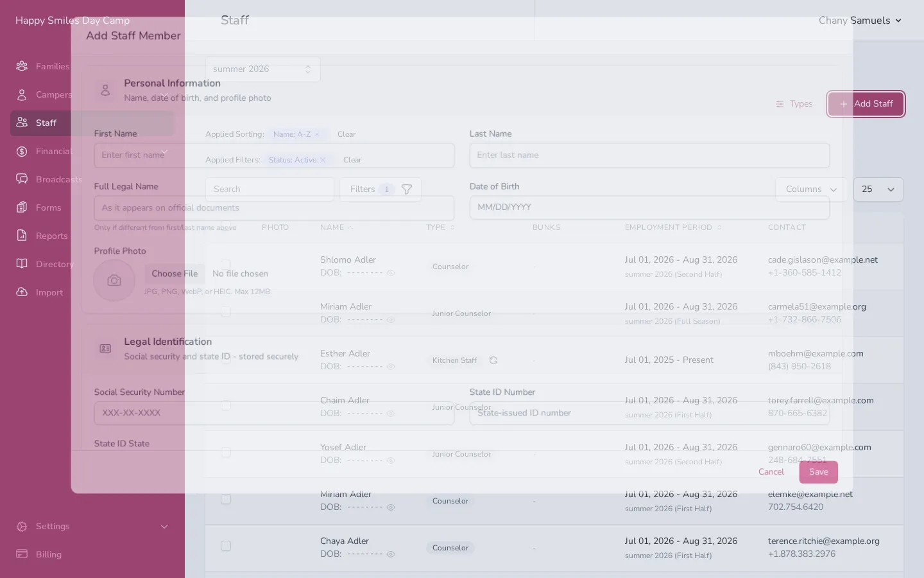Click the Add Staff button

pos(866,104)
